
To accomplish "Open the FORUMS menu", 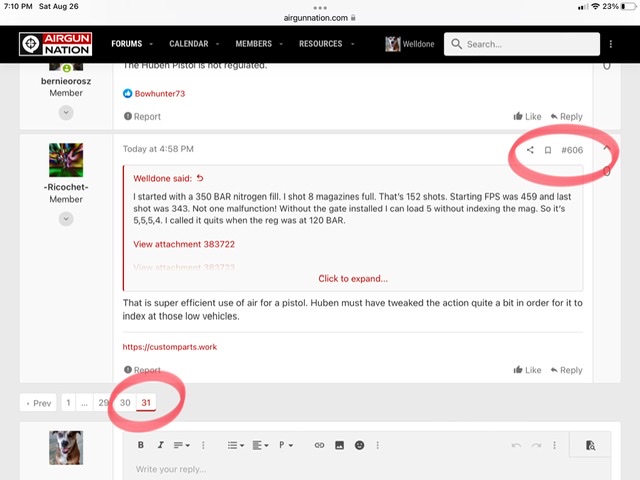I will pyautogui.click(x=127, y=44).
